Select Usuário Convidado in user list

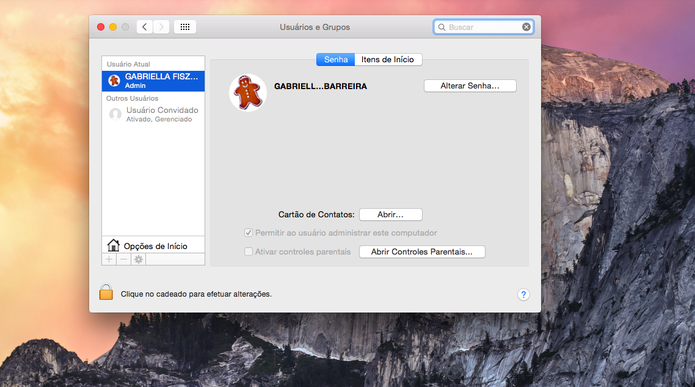153,114
